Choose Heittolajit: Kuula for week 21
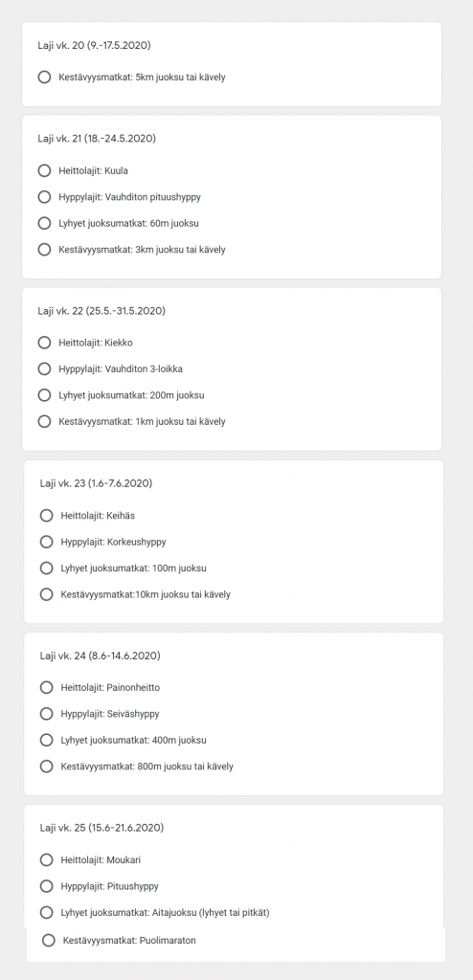This screenshot has width=473, height=980. coord(44,170)
